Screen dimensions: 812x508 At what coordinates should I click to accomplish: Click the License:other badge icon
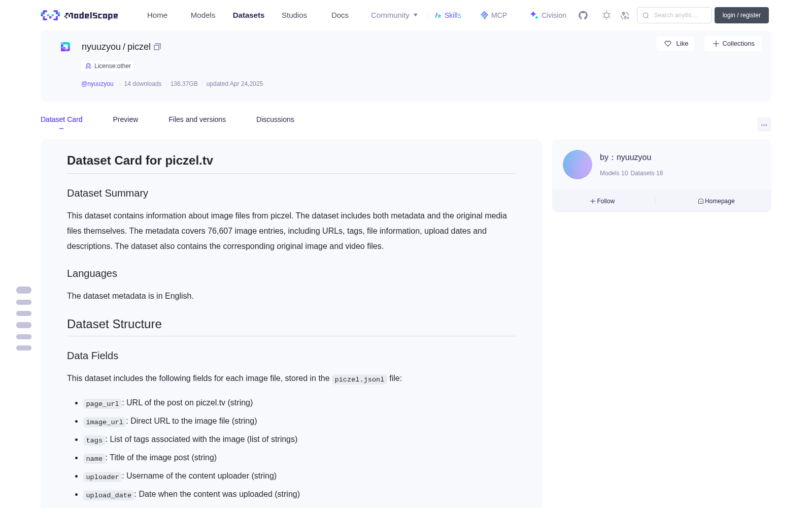tap(88, 66)
